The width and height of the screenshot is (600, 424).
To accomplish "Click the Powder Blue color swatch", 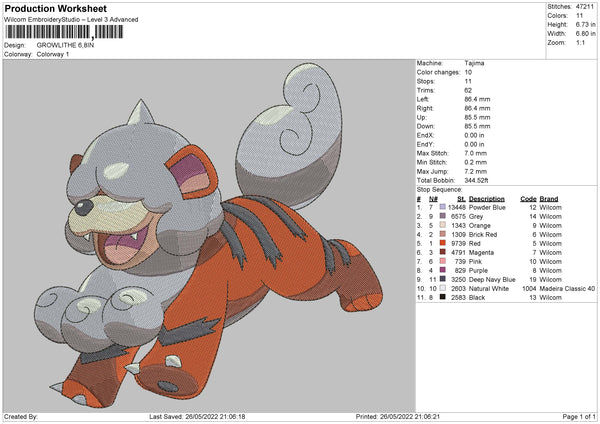I will click(x=443, y=207).
